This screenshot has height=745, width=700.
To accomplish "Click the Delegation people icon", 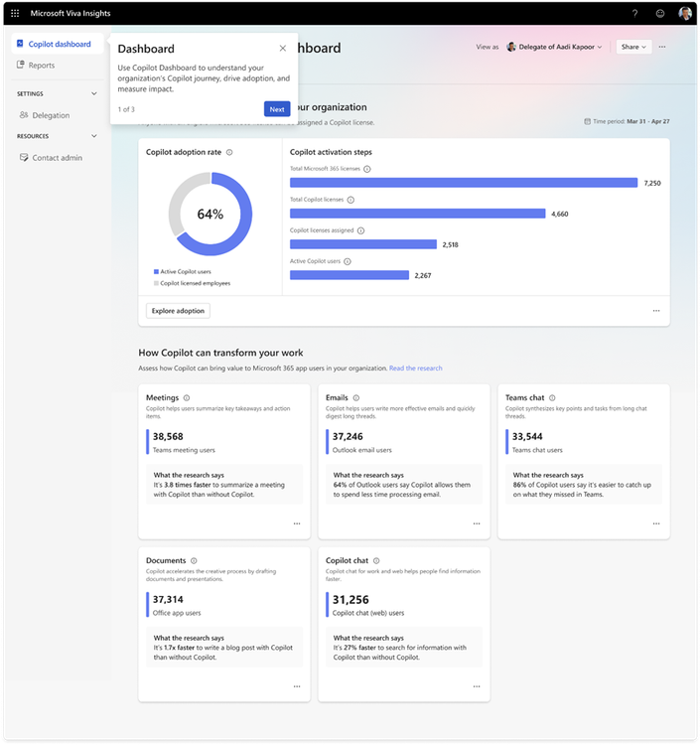I will pyautogui.click(x=24, y=115).
